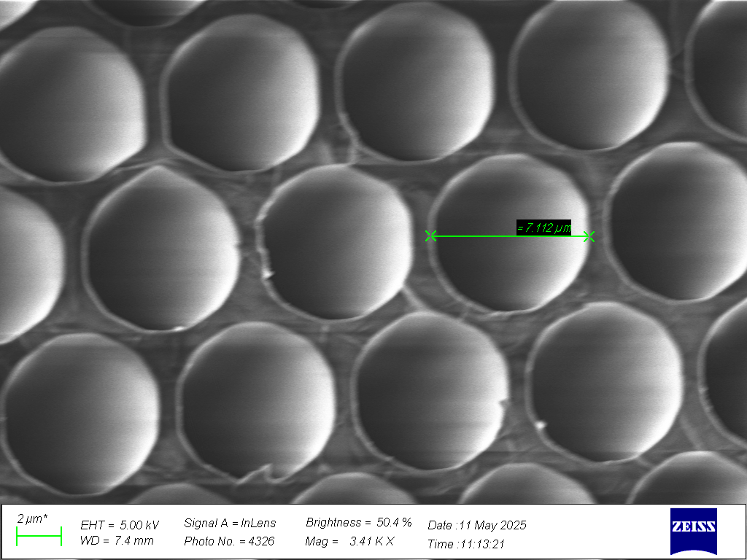
Task: Click the 7.112 µm measurement label
Action: (543, 227)
